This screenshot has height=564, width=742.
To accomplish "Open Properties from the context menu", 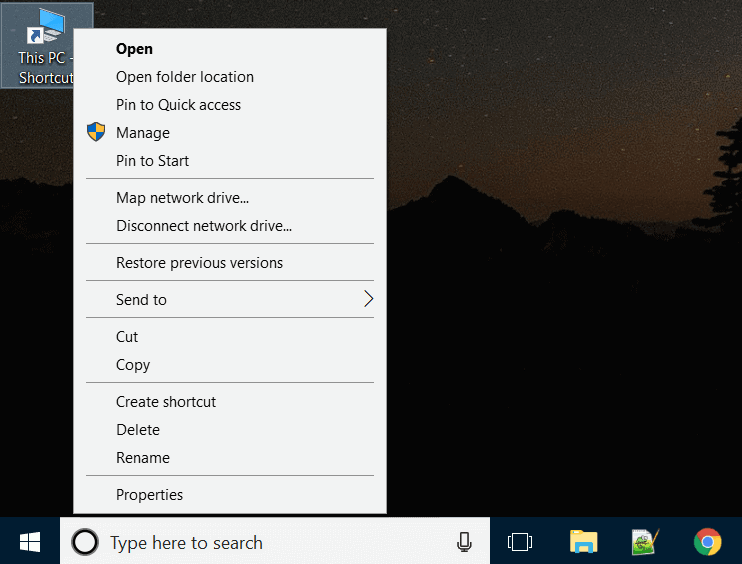I will pyautogui.click(x=230, y=494).
